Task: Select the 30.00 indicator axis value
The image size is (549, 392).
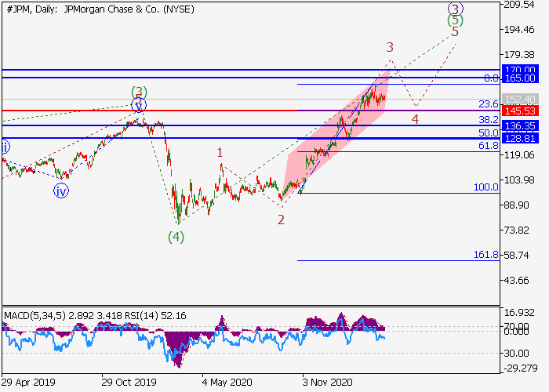Action: coord(517,353)
